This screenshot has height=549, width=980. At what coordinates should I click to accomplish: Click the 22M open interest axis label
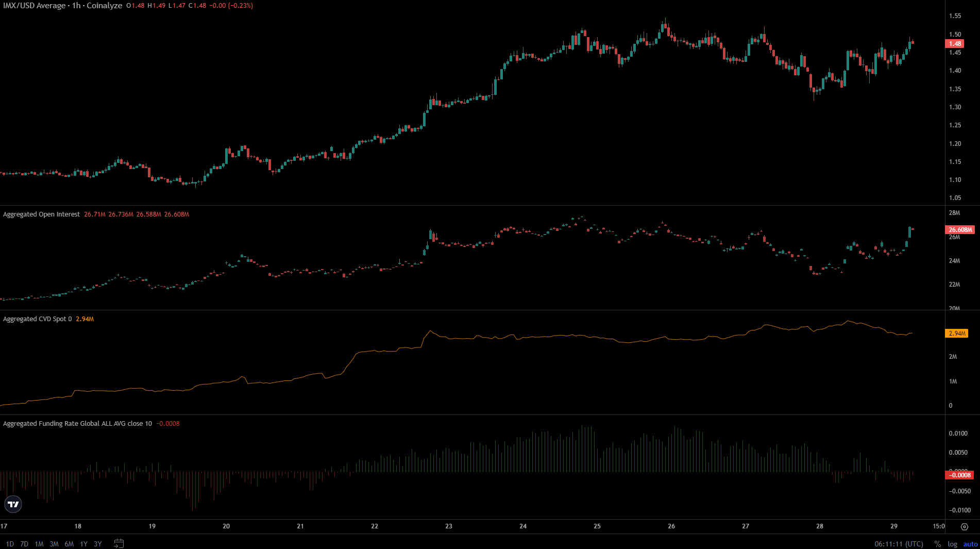click(954, 285)
